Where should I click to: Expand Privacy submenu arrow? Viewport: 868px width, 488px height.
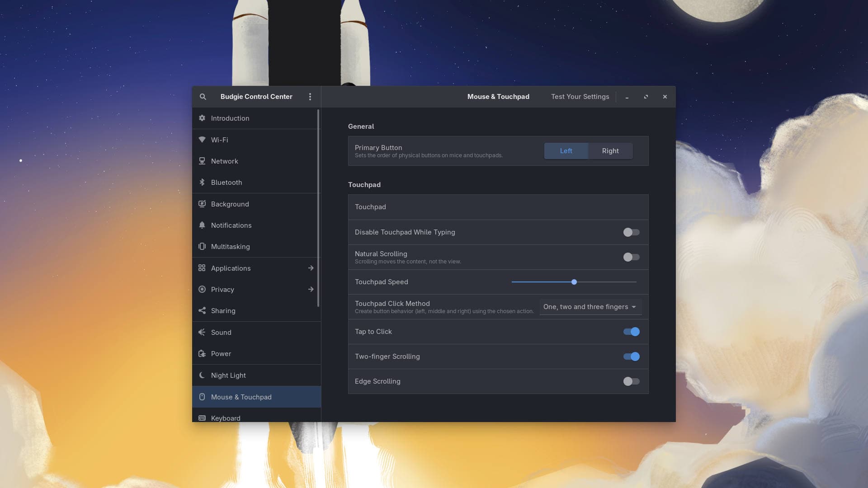[311, 289]
